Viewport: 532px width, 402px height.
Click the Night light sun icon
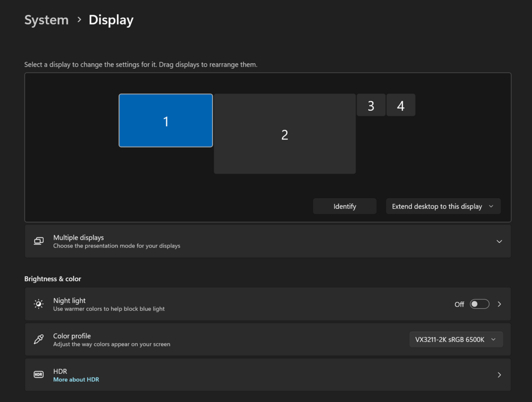click(x=38, y=304)
